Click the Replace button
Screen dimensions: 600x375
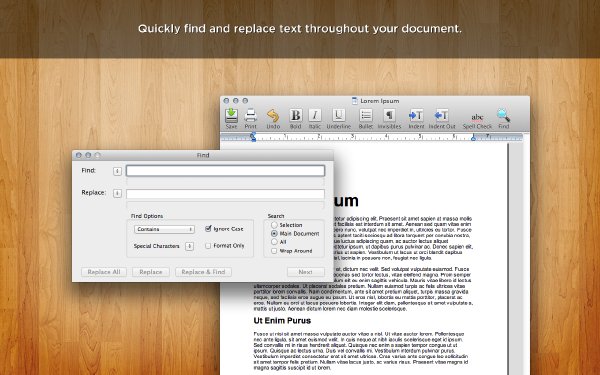click(151, 272)
